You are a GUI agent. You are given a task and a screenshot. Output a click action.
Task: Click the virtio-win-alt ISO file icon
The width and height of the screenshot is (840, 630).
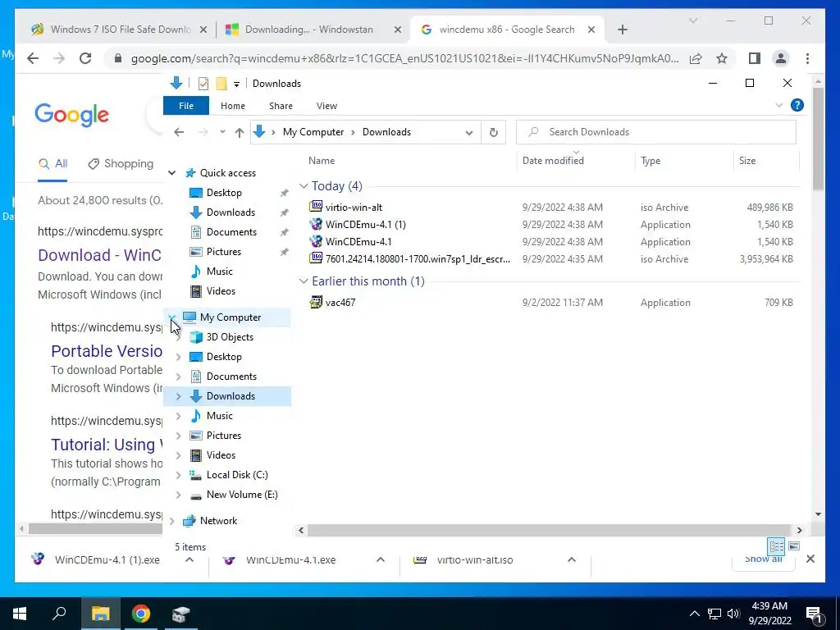[x=316, y=206]
